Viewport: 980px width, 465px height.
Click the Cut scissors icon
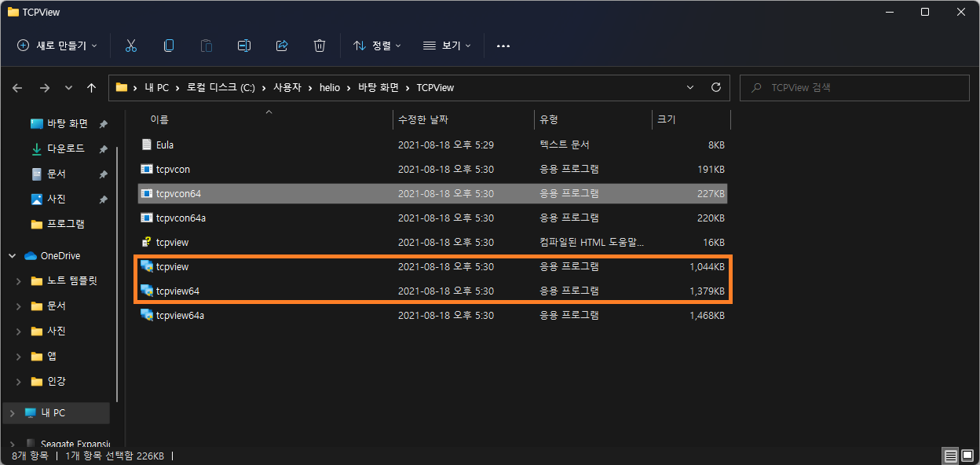131,46
